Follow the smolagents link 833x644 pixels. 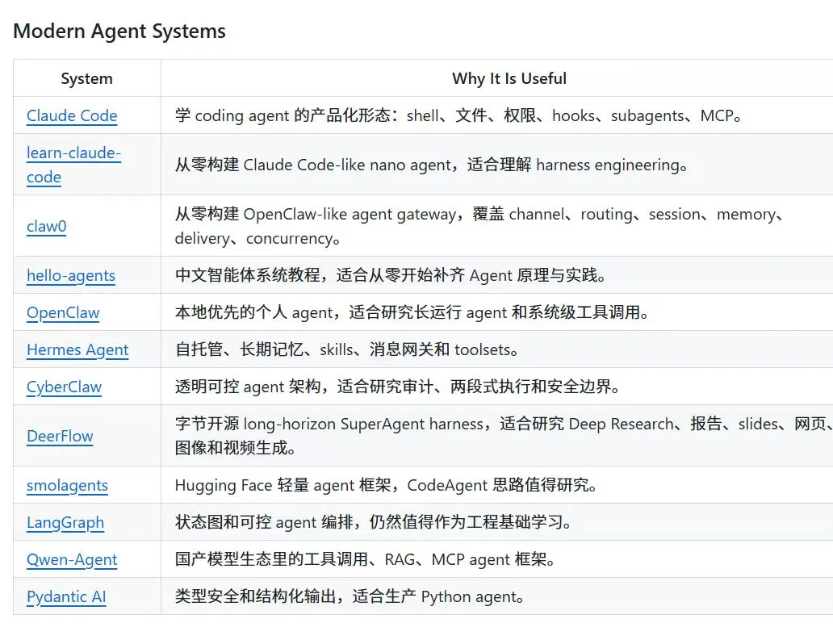coord(67,485)
